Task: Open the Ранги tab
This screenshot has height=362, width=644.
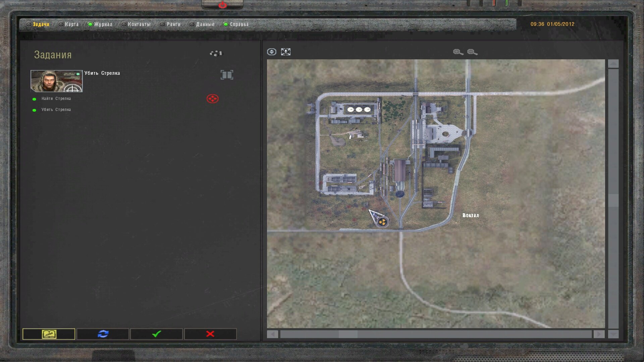Action: click(173, 24)
